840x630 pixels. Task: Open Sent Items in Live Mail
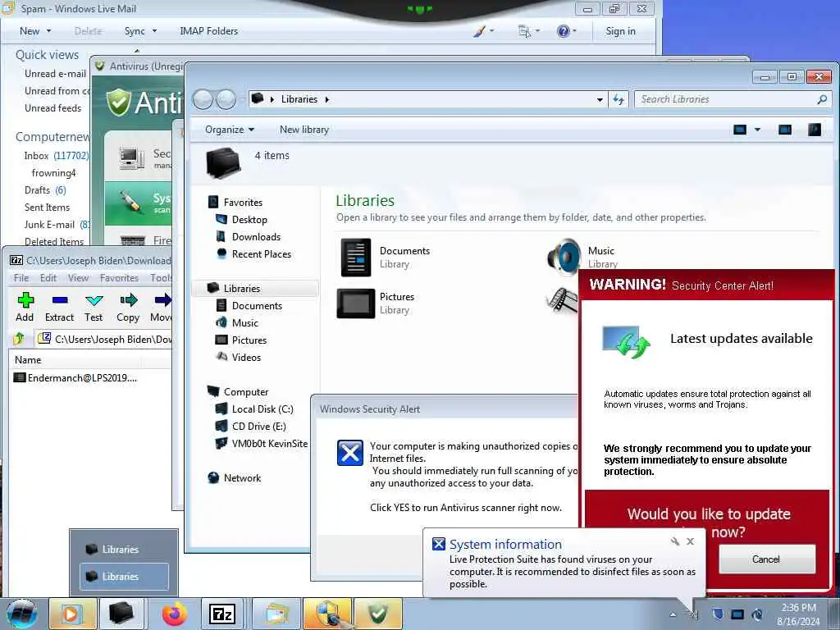click(x=47, y=208)
